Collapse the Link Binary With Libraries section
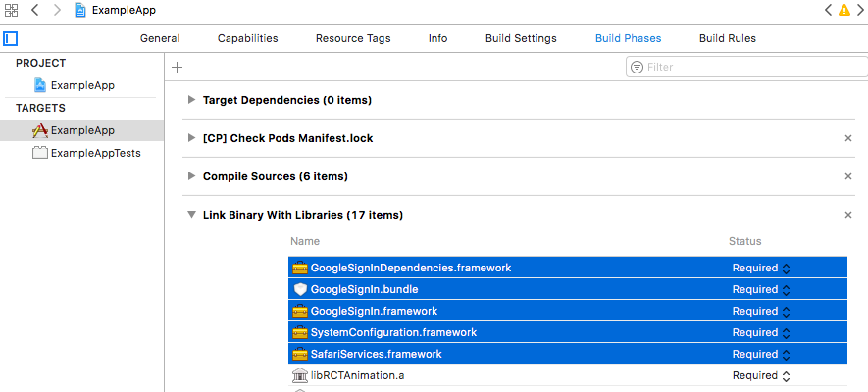The image size is (868, 392). 191,215
